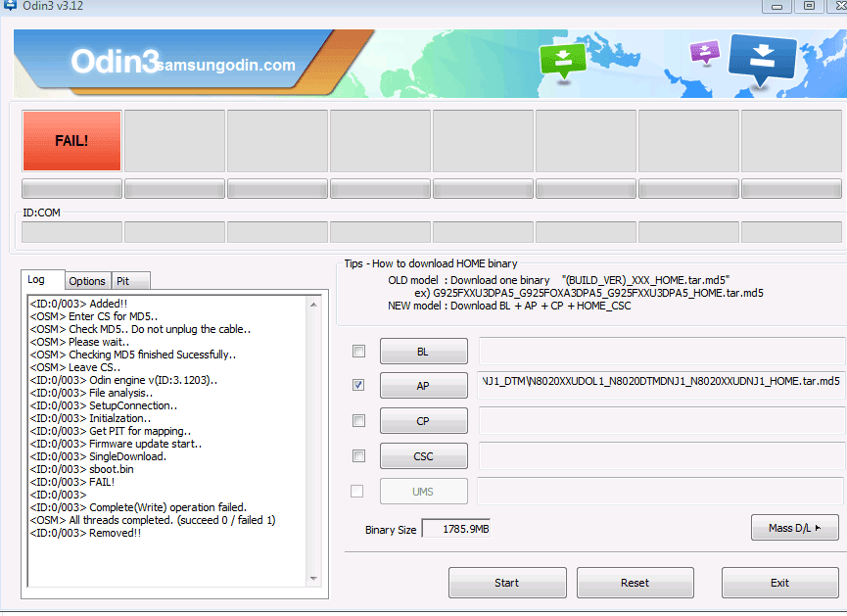Screen dimensions: 847x616
Task: Click the purple download bubble icon in banner
Action: (705, 53)
